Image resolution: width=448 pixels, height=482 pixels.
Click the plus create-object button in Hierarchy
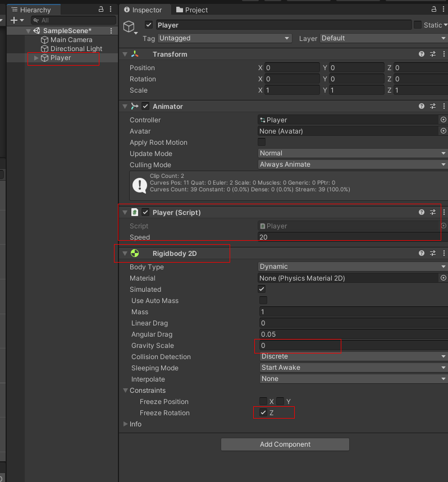(x=14, y=20)
